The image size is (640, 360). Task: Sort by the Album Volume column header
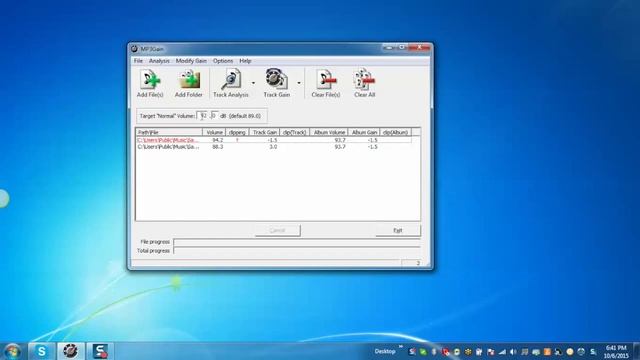pyautogui.click(x=329, y=132)
